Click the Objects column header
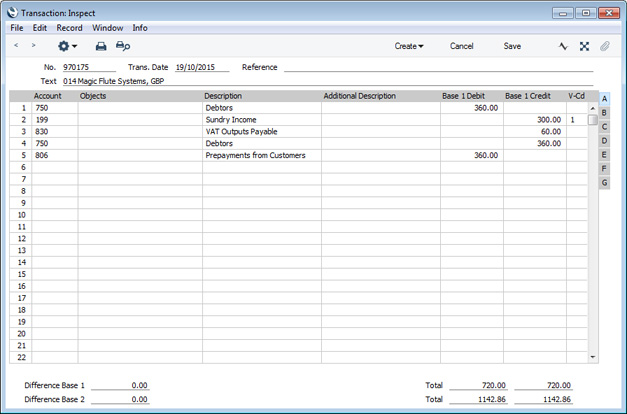Viewport: 627px width, 414px height. [x=93, y=96]
